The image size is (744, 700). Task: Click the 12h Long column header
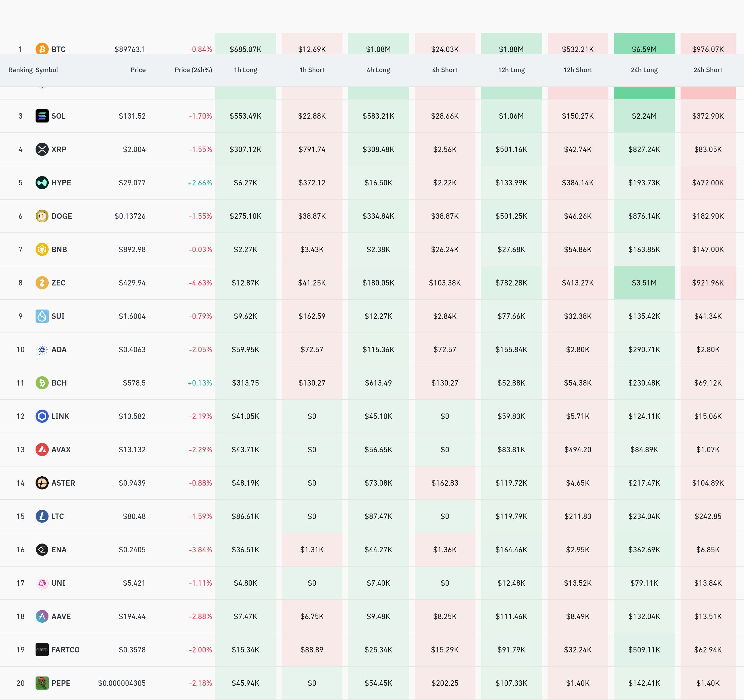pos(511,70)
